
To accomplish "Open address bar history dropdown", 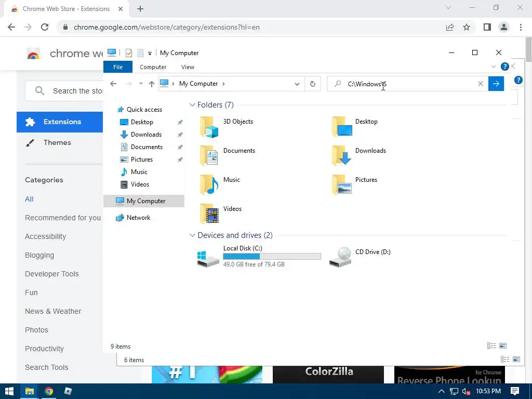I will click(297, 84).
